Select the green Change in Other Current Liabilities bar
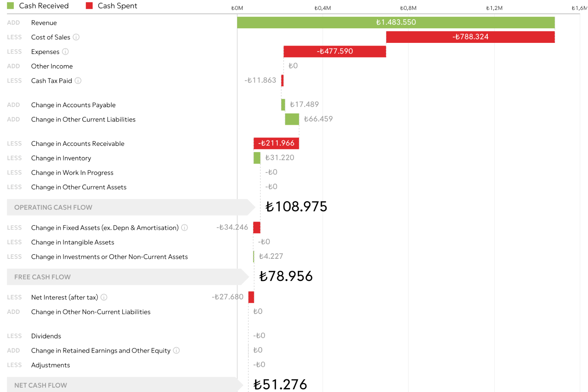The height and width of the screenshot is (392, 588). pyautogui.click(x=292, y=119)
